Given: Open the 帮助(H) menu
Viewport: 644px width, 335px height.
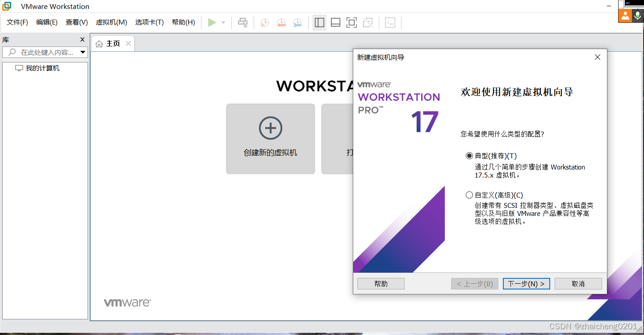Looking at the screenshot, I should point(184,22).
